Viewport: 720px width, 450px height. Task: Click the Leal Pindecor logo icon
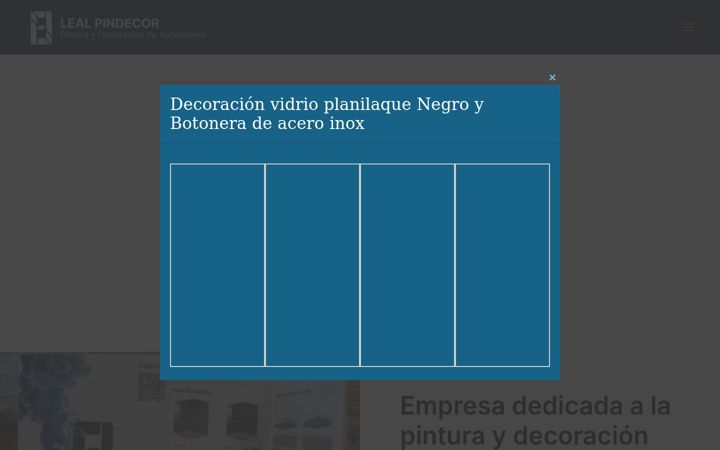(41, 28)
